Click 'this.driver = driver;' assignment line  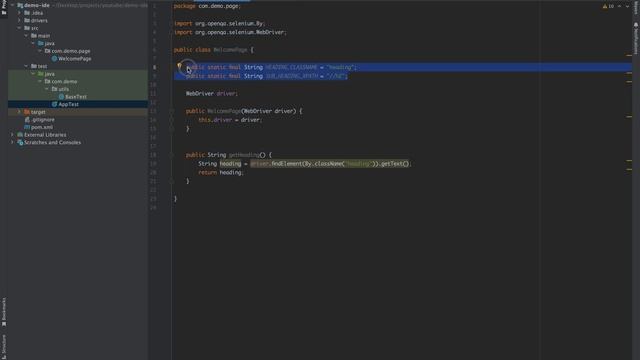pyautogui.click(x=230, y=120)
